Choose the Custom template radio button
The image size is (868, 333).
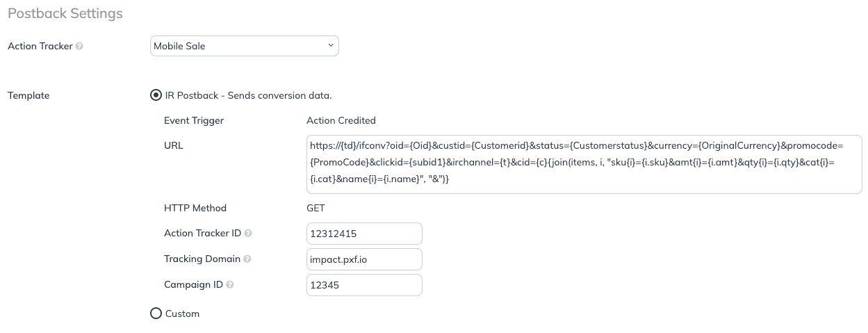(156, 314)
